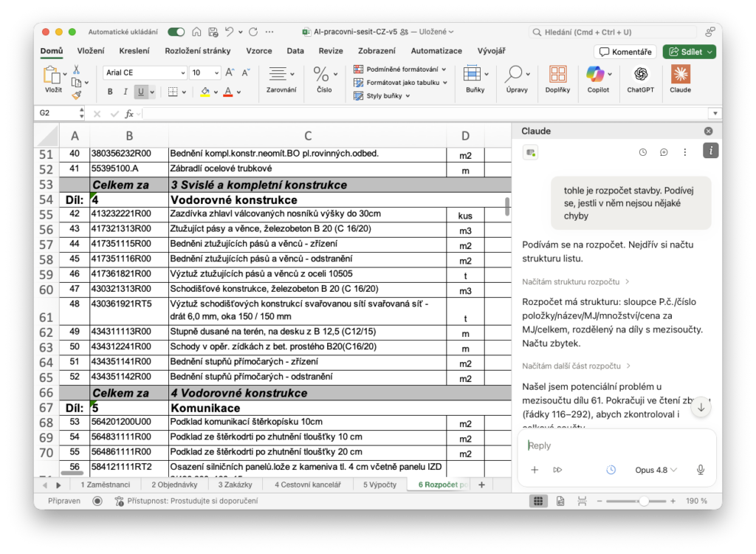The image size is (756, 554).
Task: Toggle the skip-forward icon in the reply box
Action: (557, 470)
